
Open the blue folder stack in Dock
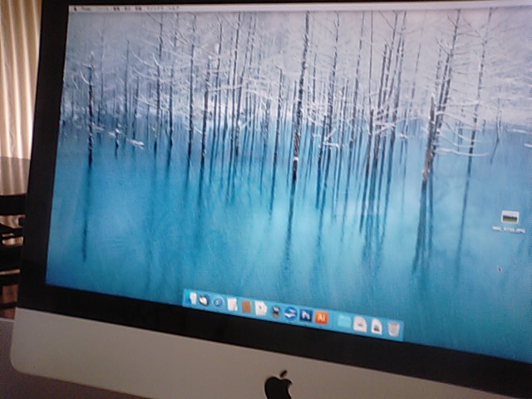coord(342,321)
